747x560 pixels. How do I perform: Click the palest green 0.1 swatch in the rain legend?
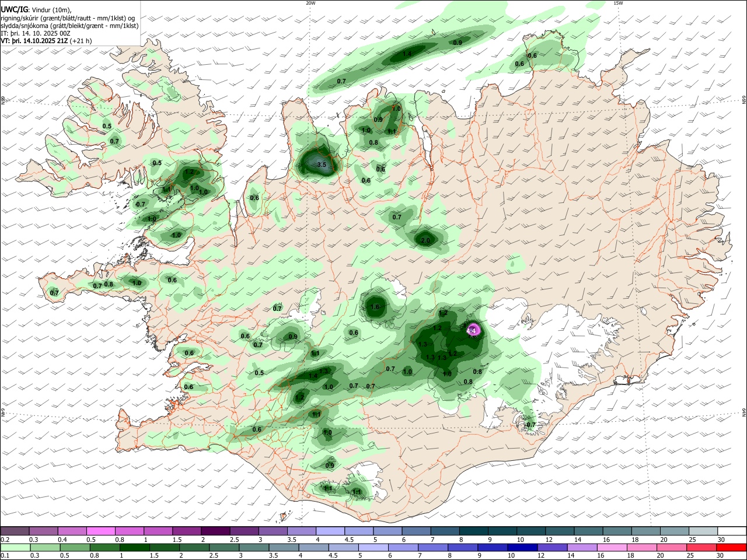pyautogui.click(x=15, y=547)
